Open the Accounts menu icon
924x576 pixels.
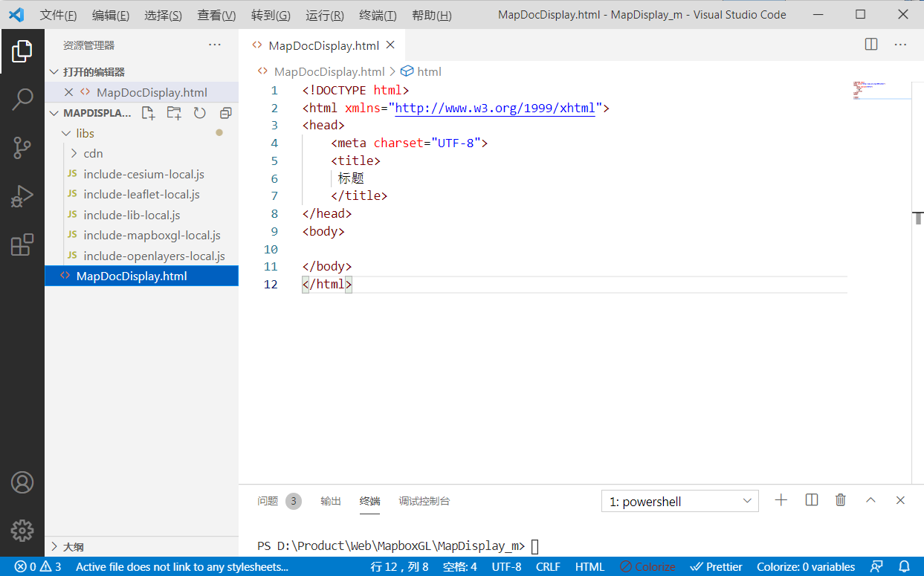coord(22,482)
